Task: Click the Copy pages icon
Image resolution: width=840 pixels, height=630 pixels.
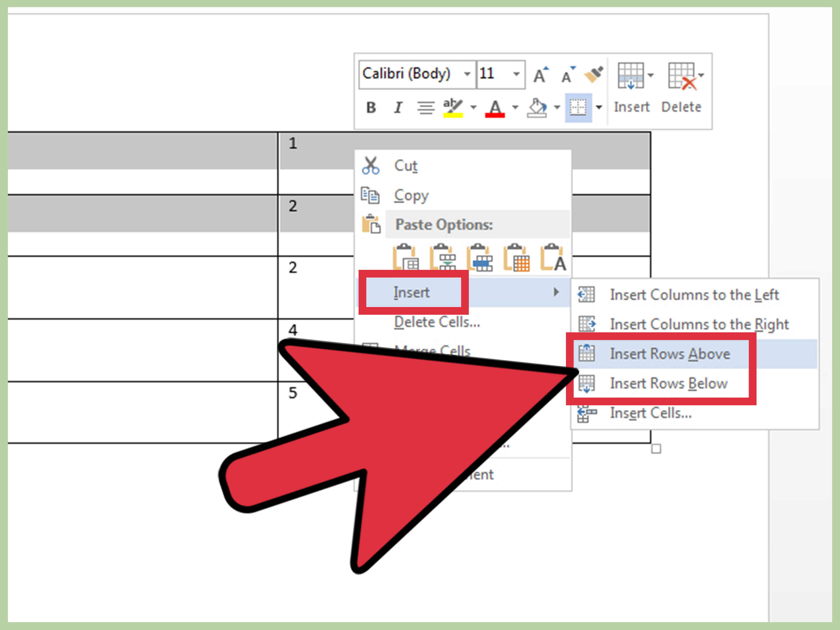Action: tap(370, 195)
